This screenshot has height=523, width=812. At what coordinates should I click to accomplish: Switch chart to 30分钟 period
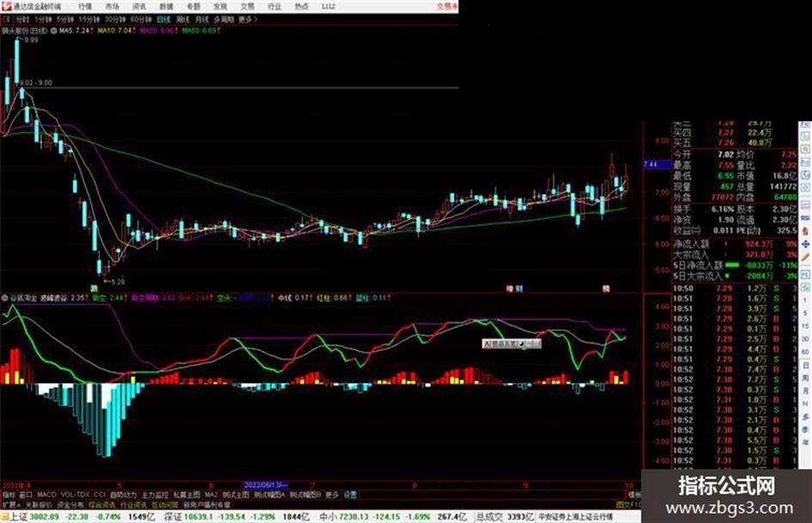tap(115, 20)
